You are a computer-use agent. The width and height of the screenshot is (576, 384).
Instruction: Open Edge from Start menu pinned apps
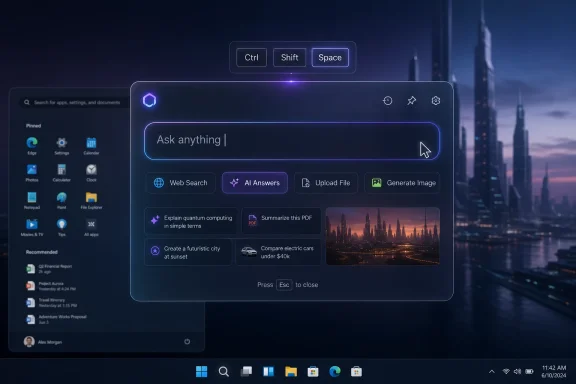pos(32,146)
